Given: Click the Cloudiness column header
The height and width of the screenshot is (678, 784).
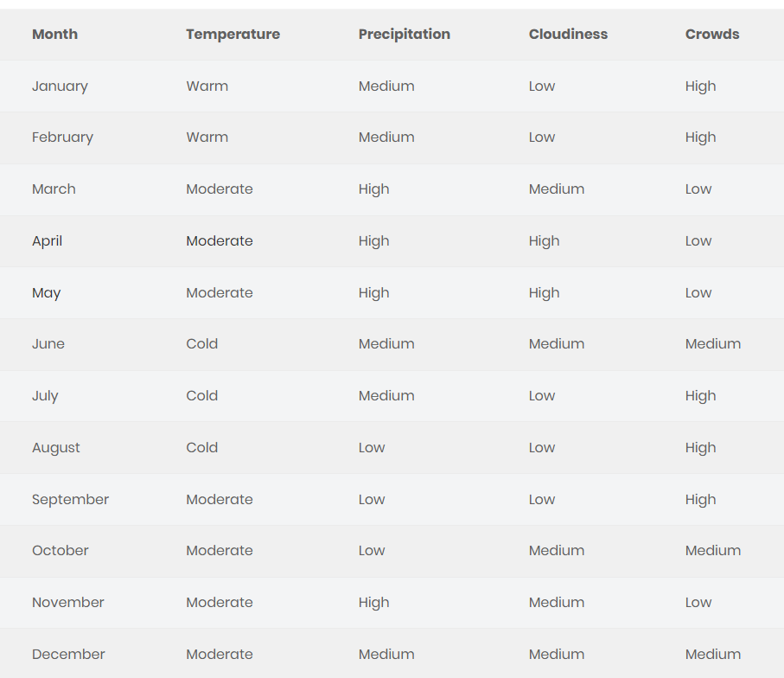Looking at the screenshot, I should (568, 35).
